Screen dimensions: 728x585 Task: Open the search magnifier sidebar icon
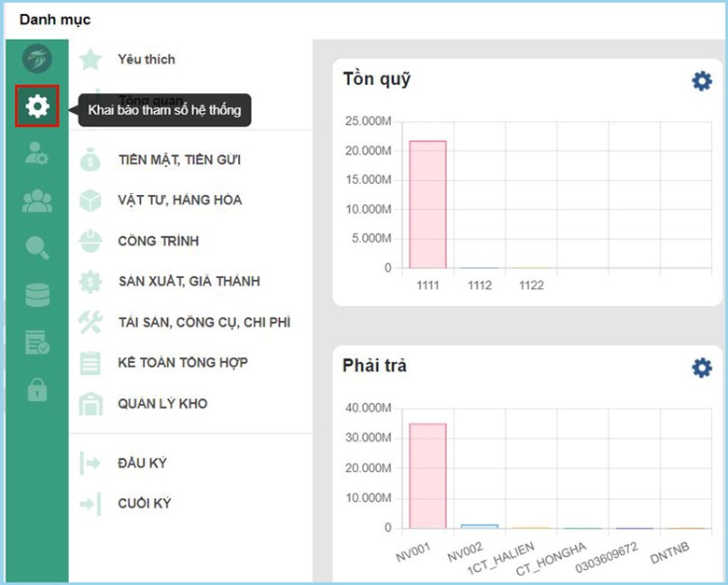pos(37,247)
